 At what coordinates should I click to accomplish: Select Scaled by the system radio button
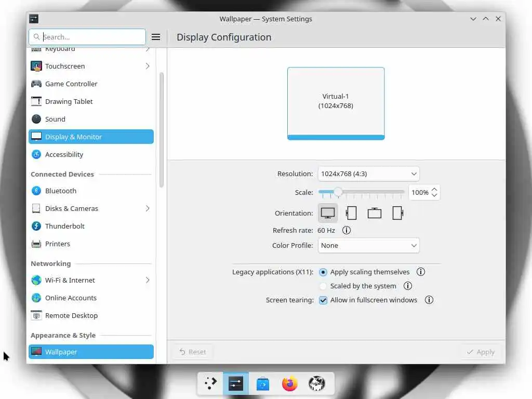pyautogui.click(x=323, y=286)
